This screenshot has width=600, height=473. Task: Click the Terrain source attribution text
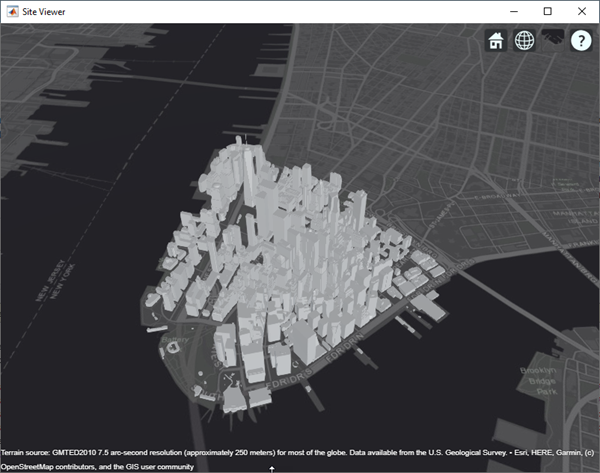297,453
